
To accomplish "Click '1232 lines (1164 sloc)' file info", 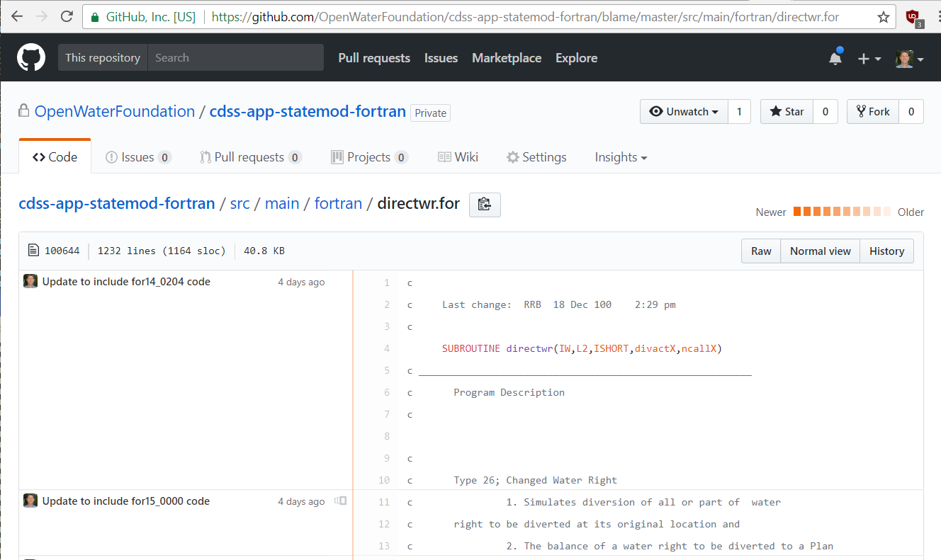I will tap(162, 251).
